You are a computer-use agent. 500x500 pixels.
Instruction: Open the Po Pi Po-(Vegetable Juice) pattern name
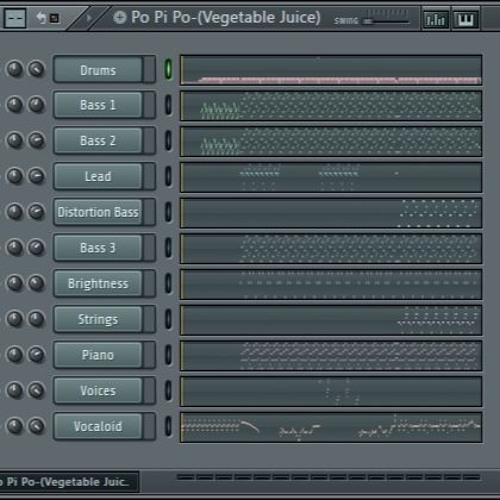click(x=226, y=17)
